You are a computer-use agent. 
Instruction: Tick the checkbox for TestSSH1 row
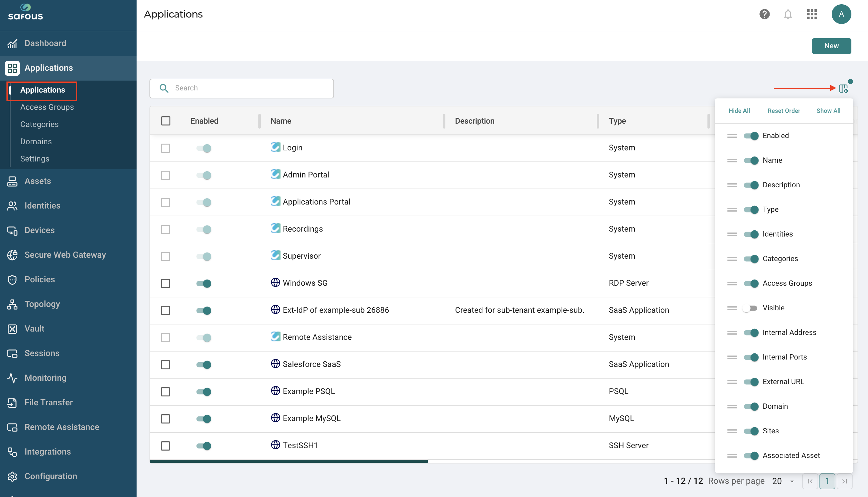[165, 446]
